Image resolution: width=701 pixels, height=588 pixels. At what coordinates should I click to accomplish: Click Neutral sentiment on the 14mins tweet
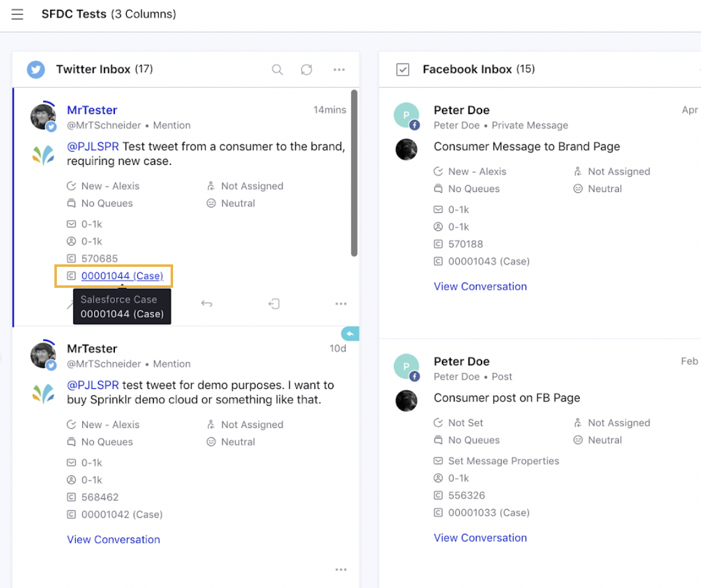[238, 203]
